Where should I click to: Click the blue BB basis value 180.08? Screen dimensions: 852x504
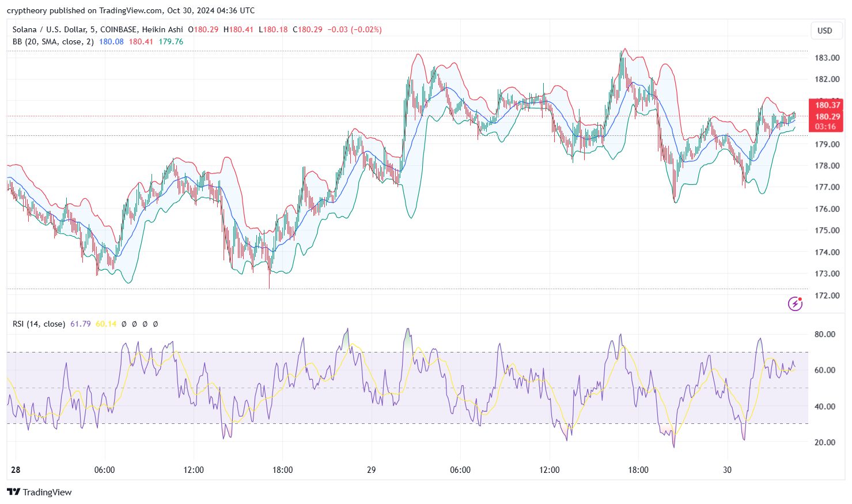[111, 41]
